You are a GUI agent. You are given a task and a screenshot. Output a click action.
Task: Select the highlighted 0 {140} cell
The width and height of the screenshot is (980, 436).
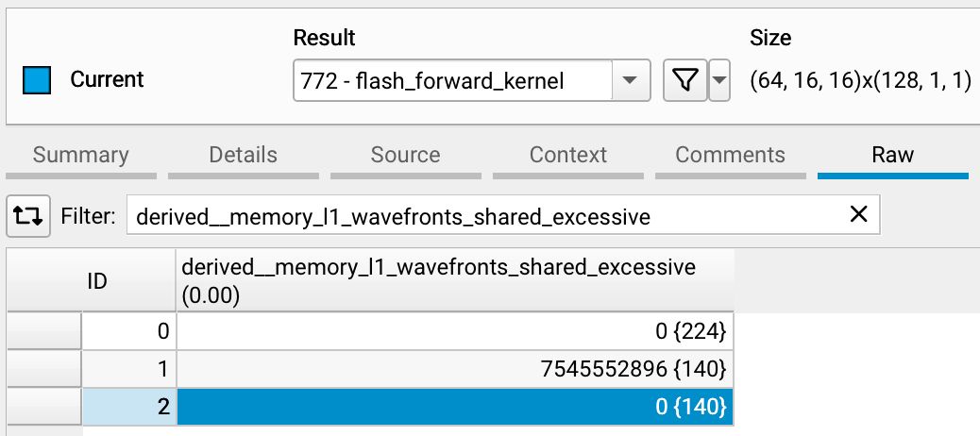click(x=455, y=407)
